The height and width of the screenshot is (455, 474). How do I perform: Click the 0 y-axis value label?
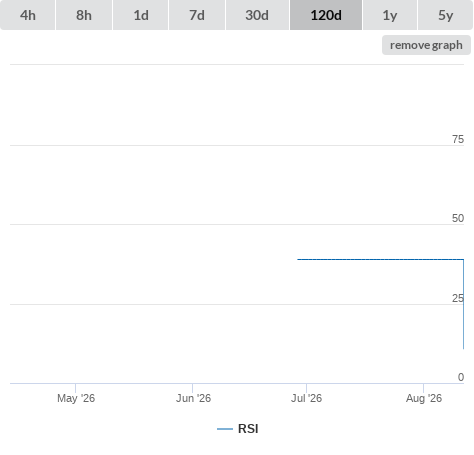[x=461, y=377]
